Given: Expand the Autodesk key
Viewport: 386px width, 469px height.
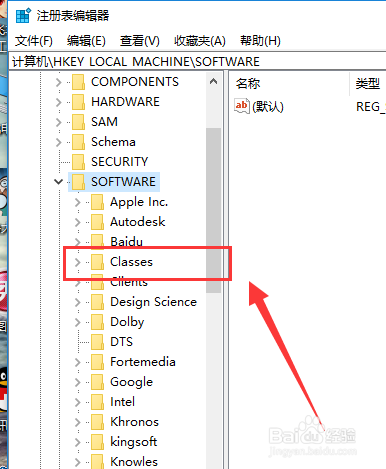Looking at the screenshot, I should pos(78,222).
